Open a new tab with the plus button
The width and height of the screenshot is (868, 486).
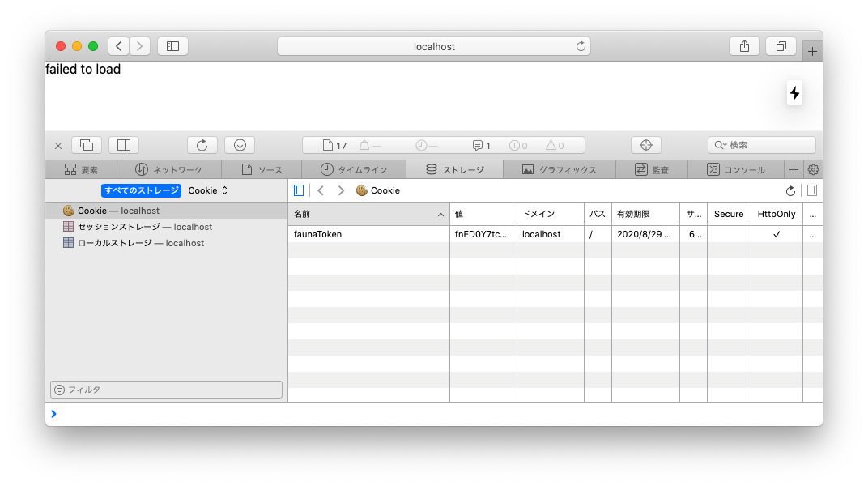(812, 52)
